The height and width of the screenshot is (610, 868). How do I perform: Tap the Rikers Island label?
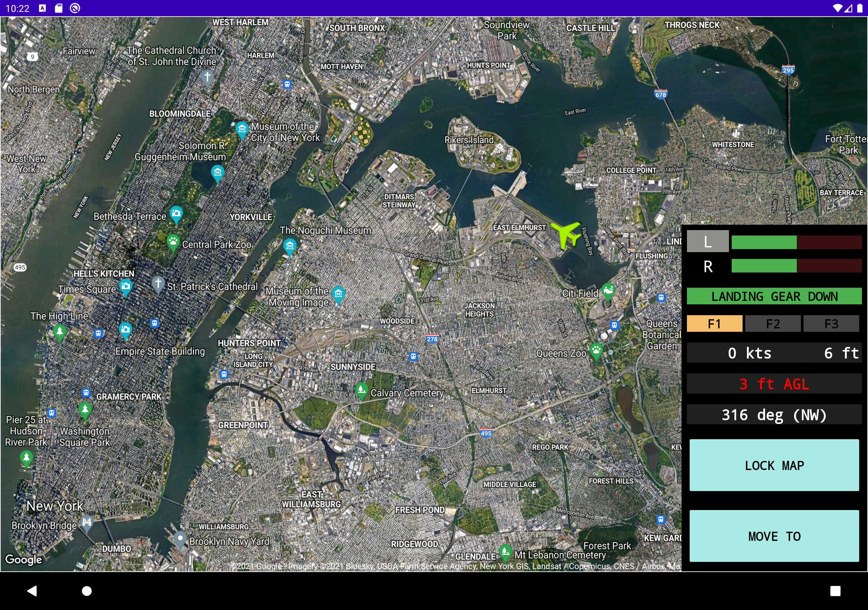point(469,140)
